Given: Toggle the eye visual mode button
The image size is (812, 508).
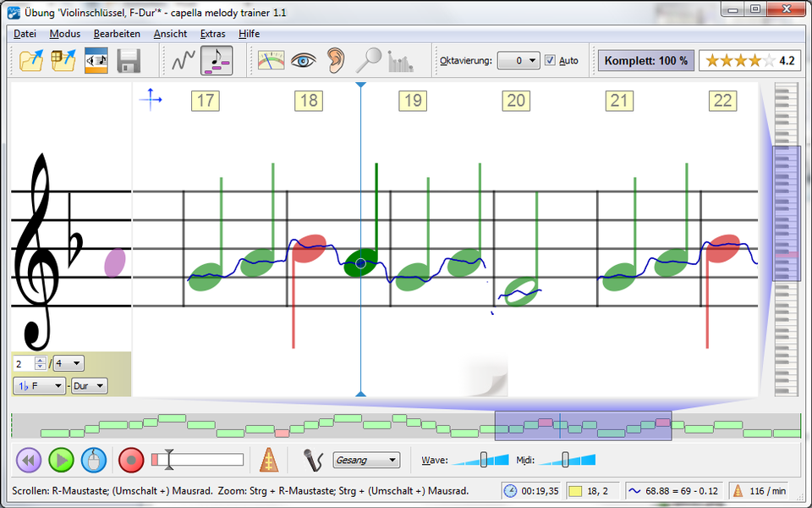Looking at the screenshot, I should pos(304,60).
